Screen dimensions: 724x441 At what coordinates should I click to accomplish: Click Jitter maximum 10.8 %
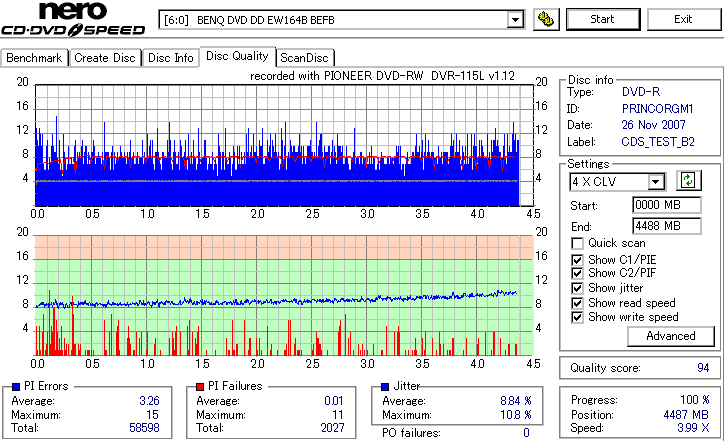coord(516,415)
